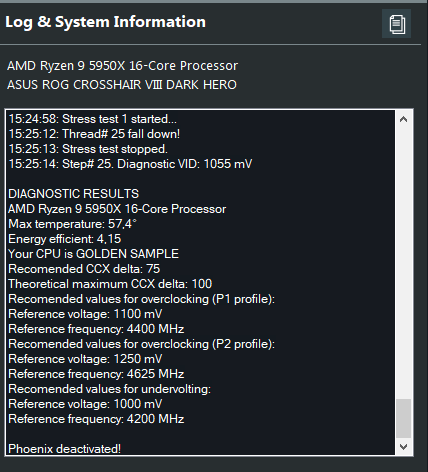
Task: Click the 'Phoenix deactivated!' log line
Action: [x=65, y=449]
